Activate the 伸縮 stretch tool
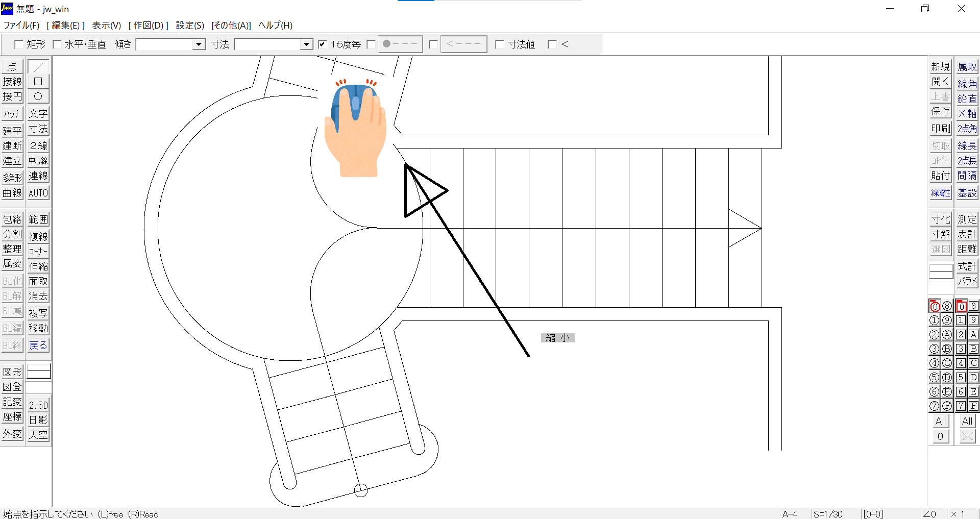The image size is (980, 519). pyautogui.click(x=38, y=266)
